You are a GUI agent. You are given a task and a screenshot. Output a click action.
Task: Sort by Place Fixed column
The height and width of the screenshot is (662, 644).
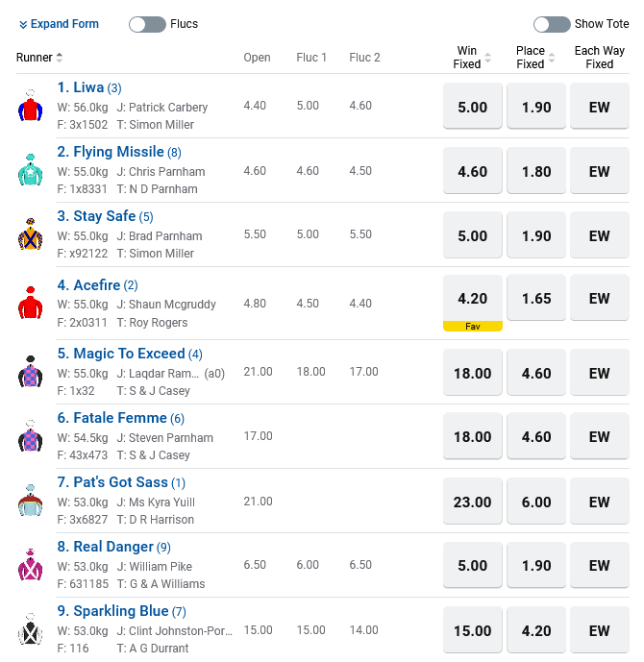pyautogui.click(x=552, y=58)
